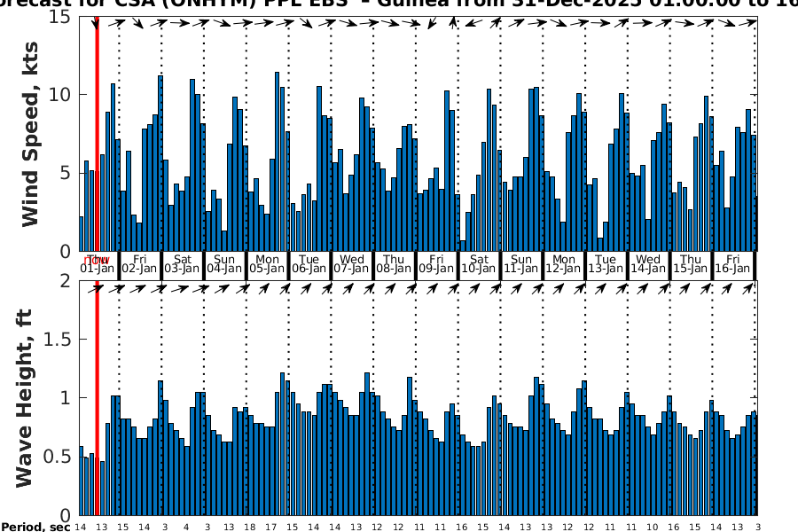
Task: Select the Sat 10-Jan date label
Action: tap(478, 264)
